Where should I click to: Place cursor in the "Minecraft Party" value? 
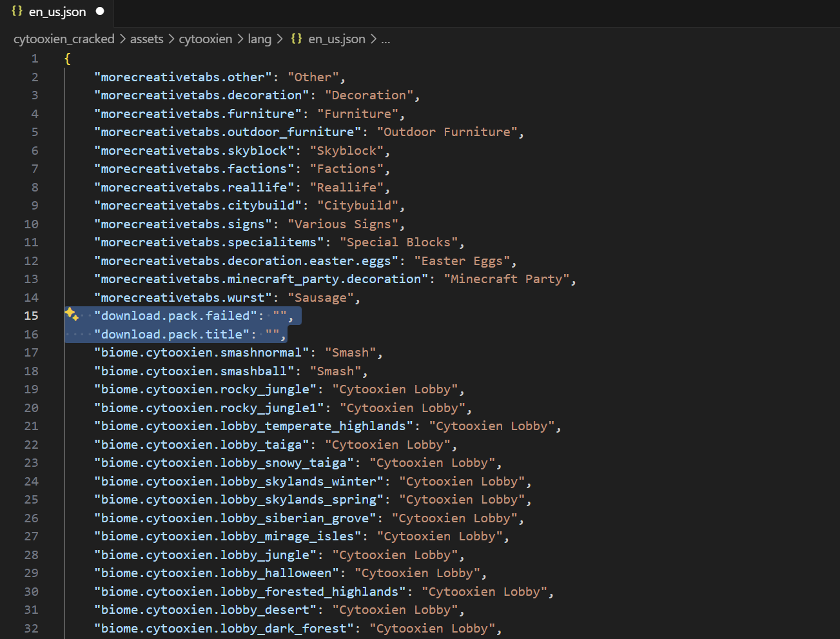click(x=506, y=279)
